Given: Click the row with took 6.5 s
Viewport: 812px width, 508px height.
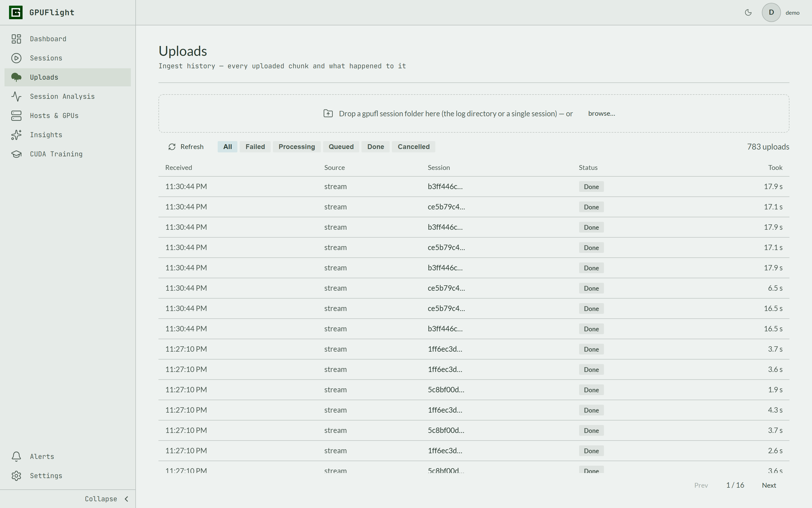Looking at the screenshot, I should [x=474, y=288].
